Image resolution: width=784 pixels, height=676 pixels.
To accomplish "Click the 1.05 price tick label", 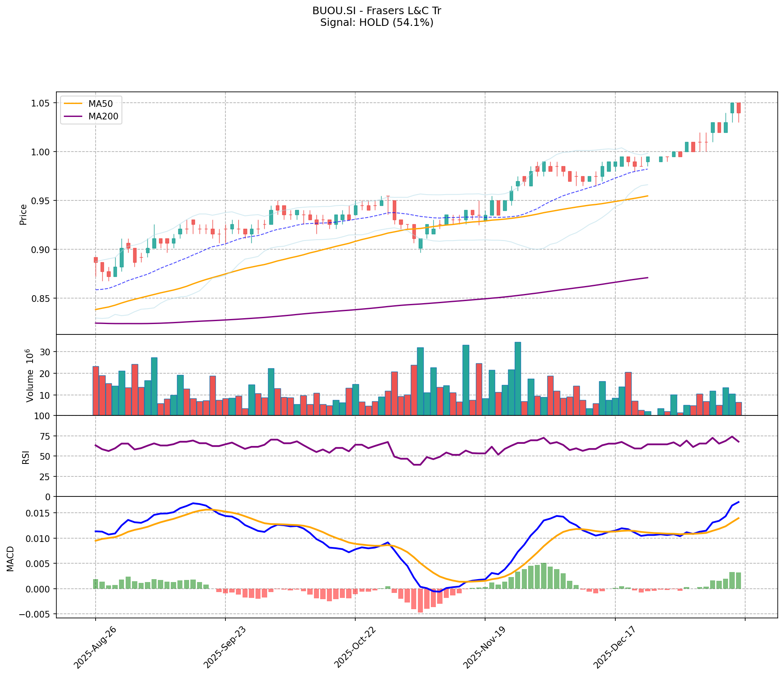I will [x=41, y=103].
